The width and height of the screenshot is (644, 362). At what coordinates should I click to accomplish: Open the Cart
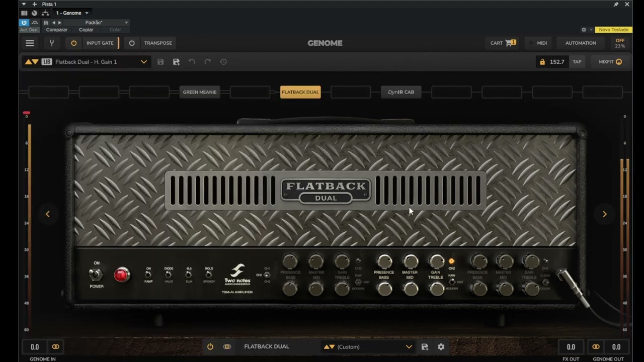pos(503,43)
